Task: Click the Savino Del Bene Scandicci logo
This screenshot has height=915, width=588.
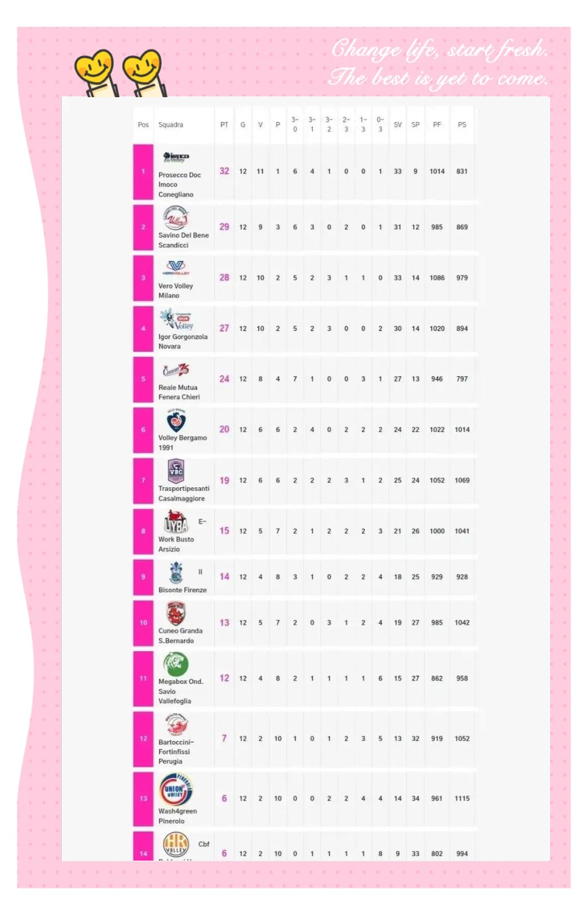Action: (x=176, y=218)
